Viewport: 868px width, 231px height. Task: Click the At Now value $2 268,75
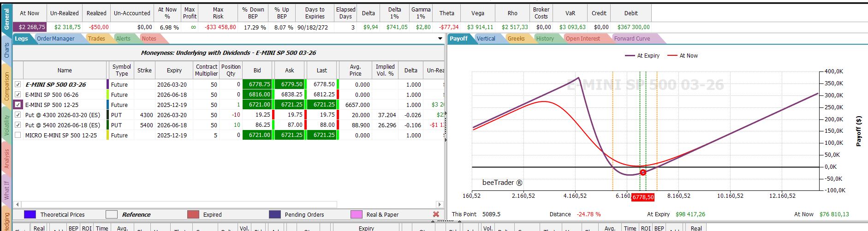tap(30, 27)
